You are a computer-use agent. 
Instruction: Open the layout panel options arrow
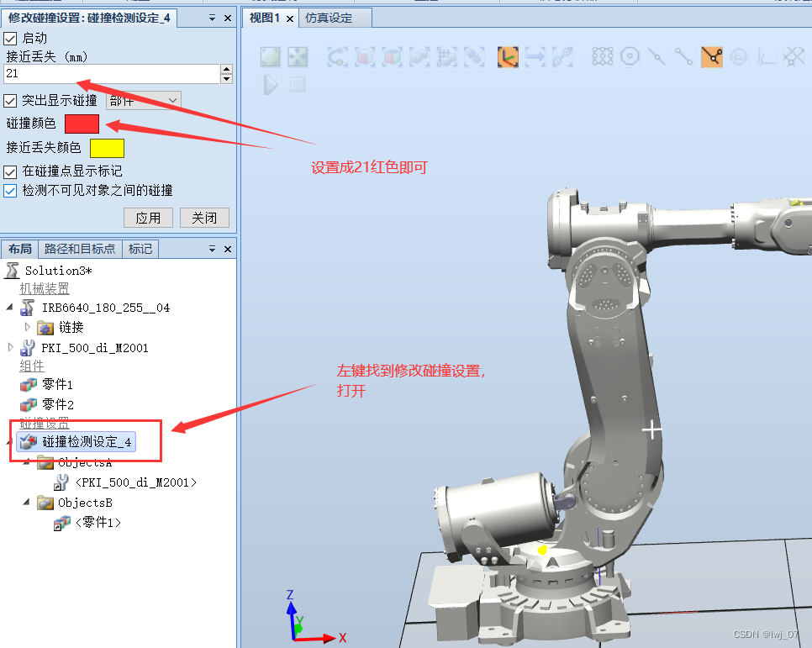(x=212, y=249)
